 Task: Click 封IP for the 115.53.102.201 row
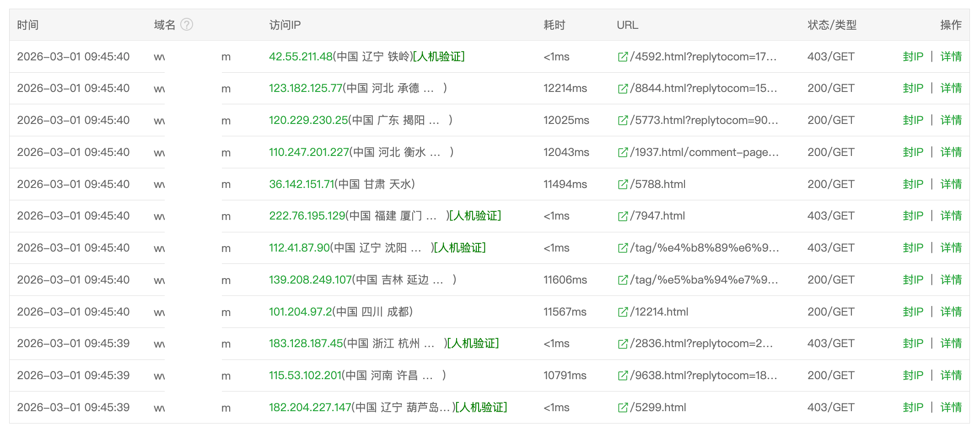coord(913,375)
